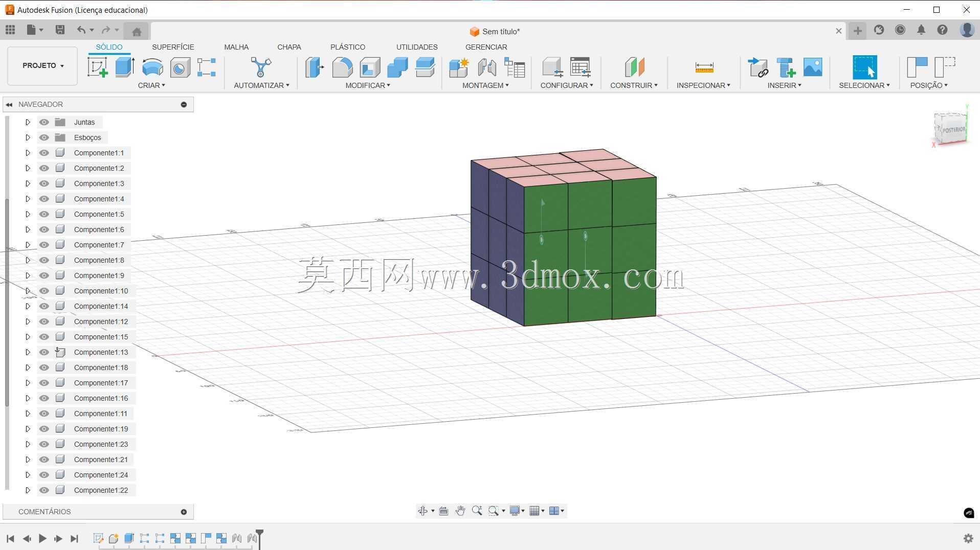This screenshot has width=980, height=550.
Task: Open the Change Parameters table icon
Action: point(581,67)
